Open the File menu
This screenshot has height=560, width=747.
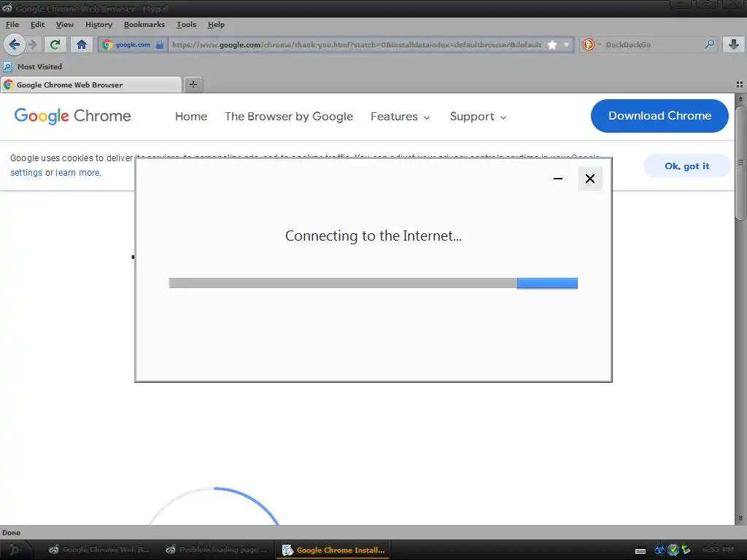pos(12,24)
